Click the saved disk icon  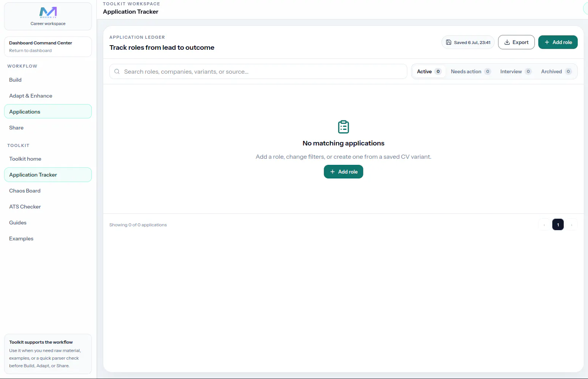coord(448,43)
